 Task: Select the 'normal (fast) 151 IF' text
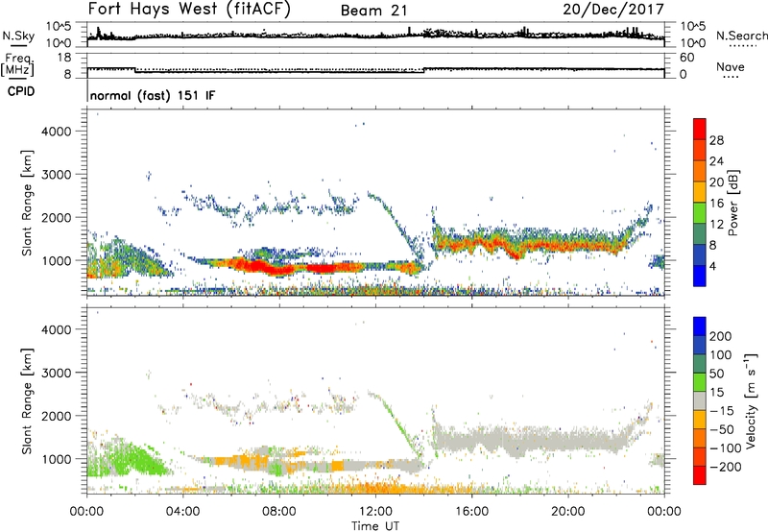[153, 95]
